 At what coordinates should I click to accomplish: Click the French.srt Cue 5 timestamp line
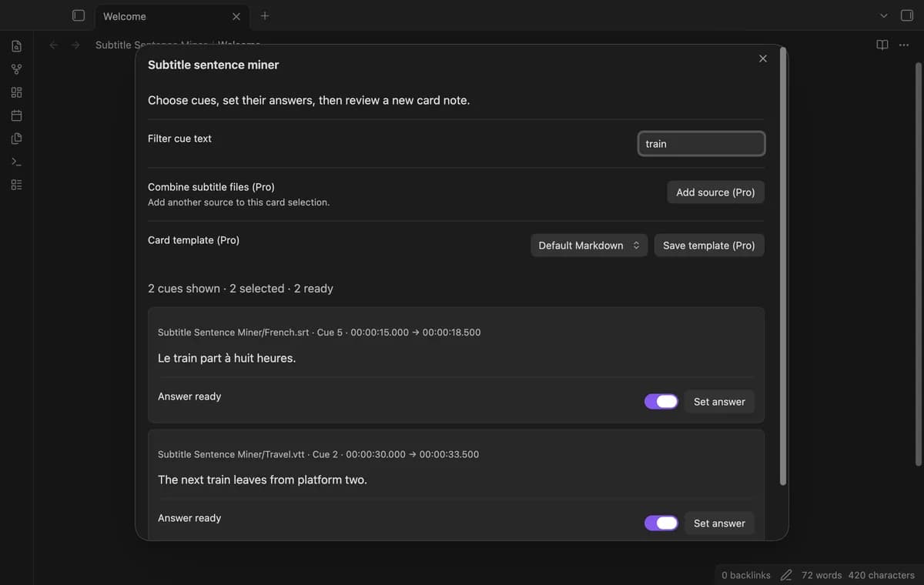coord(319,333)
